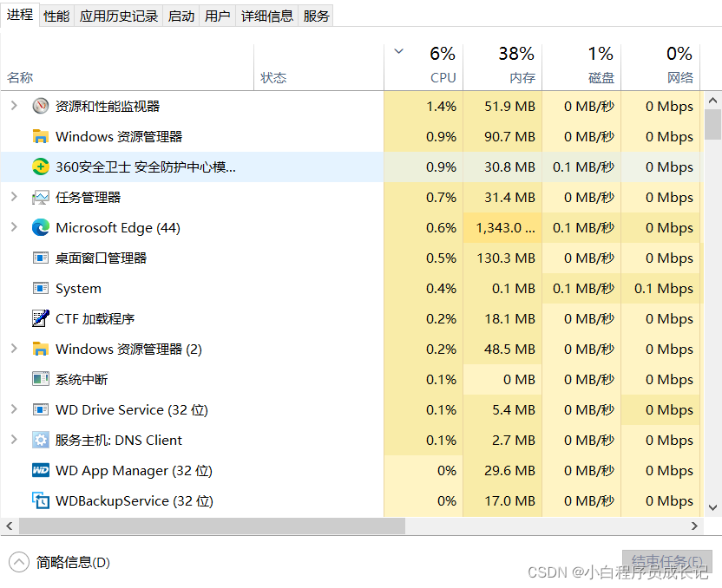Expand the 资源和性能监视器 process group

point(14,106)
